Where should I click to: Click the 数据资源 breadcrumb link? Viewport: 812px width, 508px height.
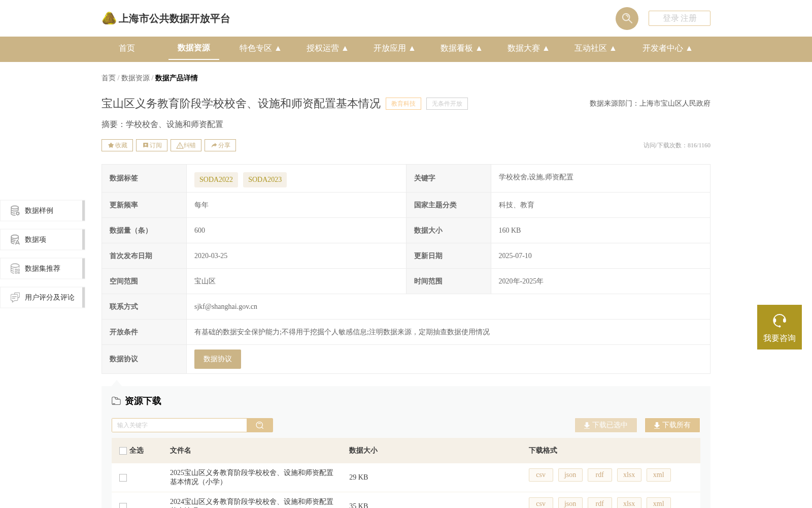click(136, 78)
